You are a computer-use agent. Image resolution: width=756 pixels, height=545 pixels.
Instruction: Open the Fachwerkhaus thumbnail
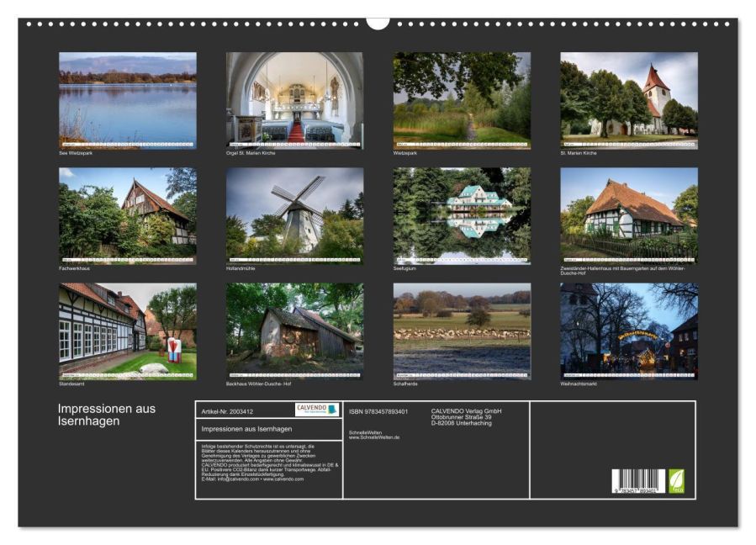coord(128,215)
